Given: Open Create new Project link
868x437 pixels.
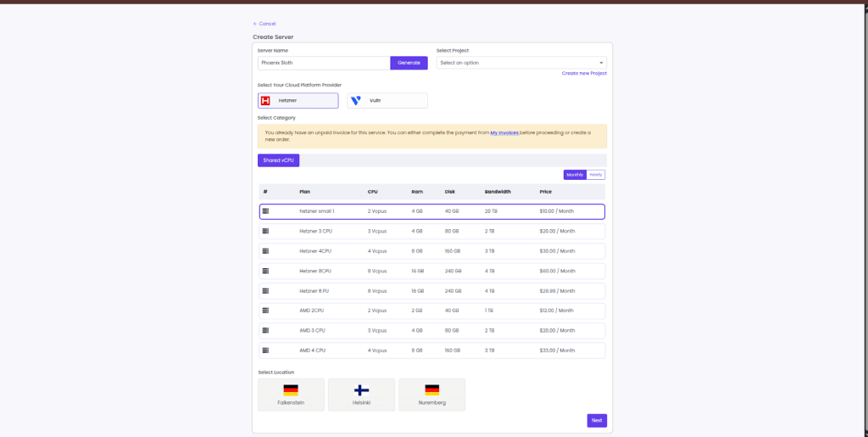Looking at the screenshot, I should click(584, 74).
